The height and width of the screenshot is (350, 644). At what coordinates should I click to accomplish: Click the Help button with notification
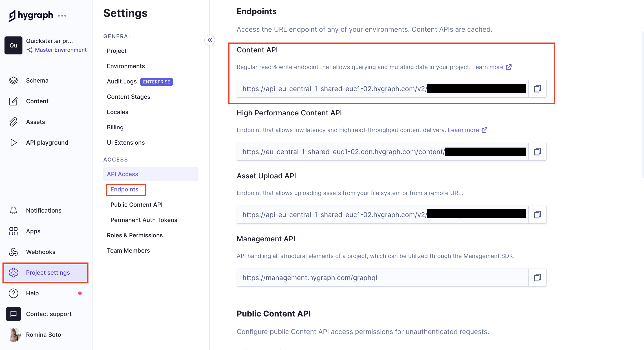(32, 293)
